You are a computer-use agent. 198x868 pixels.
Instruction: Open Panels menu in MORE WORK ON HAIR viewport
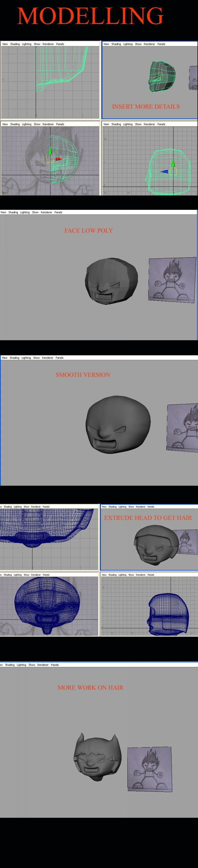click(x=55, y=665)
